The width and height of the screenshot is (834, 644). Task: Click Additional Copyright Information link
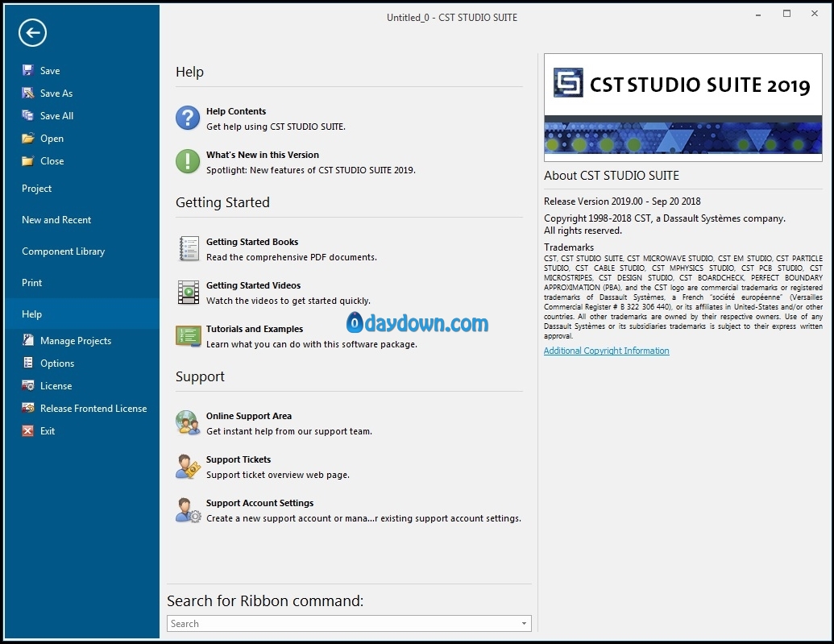[x=606, y=350]
